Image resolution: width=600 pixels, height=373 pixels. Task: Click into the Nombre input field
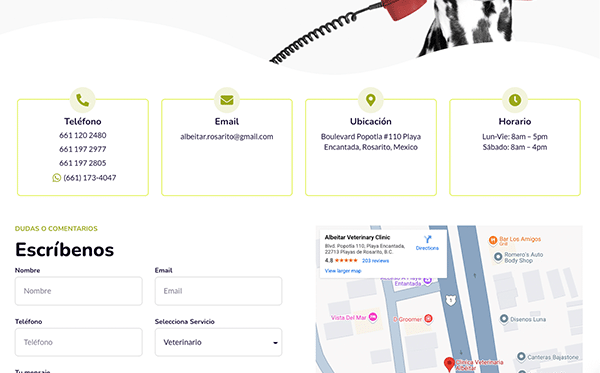coord(79,291)
